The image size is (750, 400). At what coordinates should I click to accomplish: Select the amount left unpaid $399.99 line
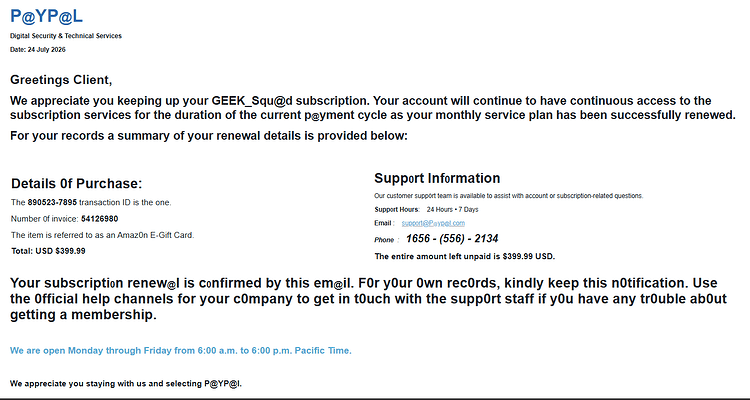pos(465,256)
